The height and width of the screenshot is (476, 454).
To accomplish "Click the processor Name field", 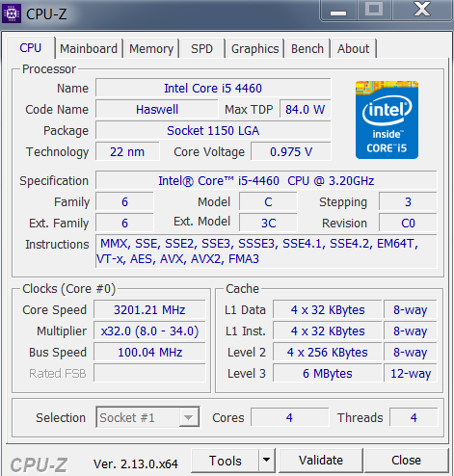I will point(213,88).
